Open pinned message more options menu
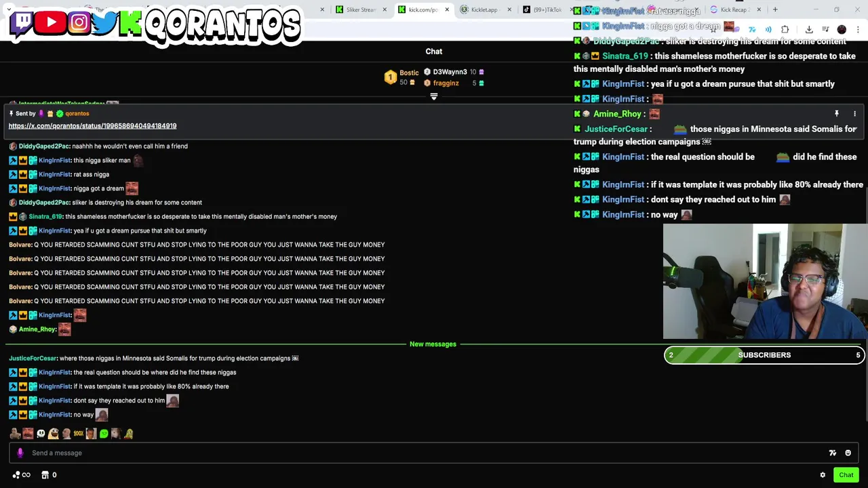 (854, 114)
